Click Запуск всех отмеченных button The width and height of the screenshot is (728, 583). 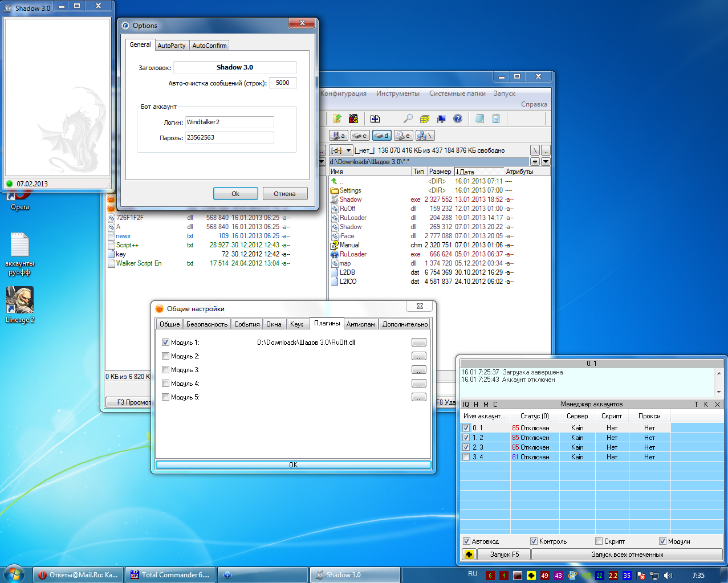(x=627, y=555)
